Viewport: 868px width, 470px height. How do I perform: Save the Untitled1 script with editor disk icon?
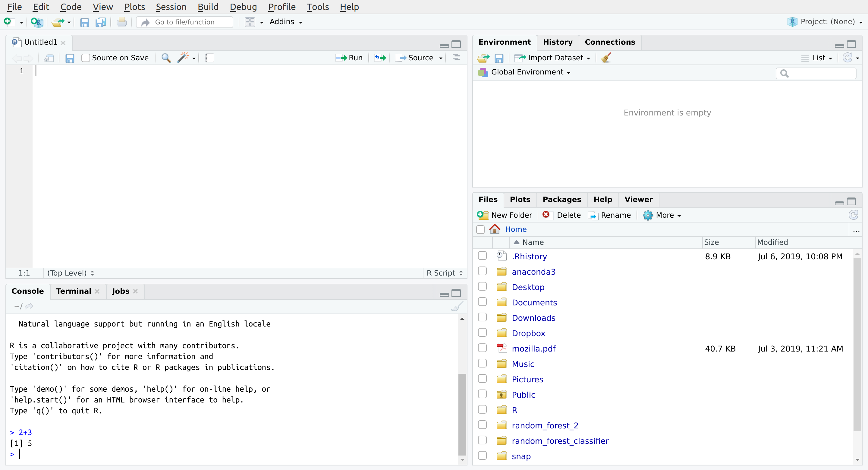(70, 58)
